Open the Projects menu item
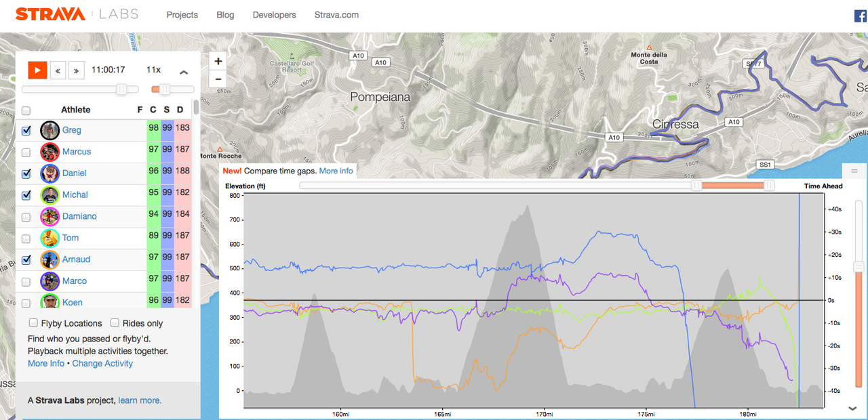Viewport: 868px width, 420px height. 182,15
